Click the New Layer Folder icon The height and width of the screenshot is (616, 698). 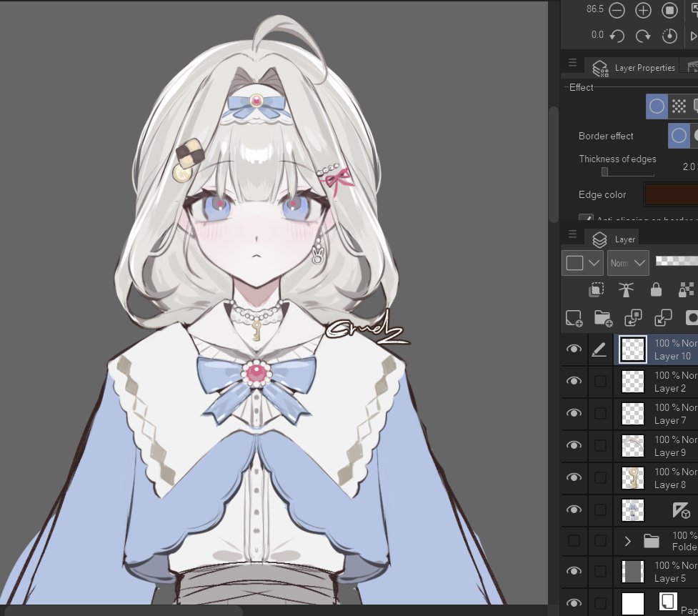pyautogui.click(x=603, y=319)
